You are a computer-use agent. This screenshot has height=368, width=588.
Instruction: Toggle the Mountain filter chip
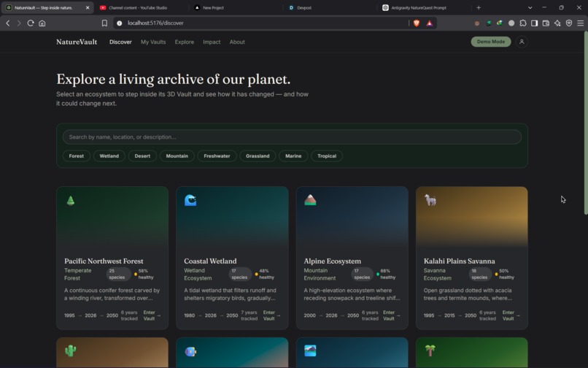177,156
